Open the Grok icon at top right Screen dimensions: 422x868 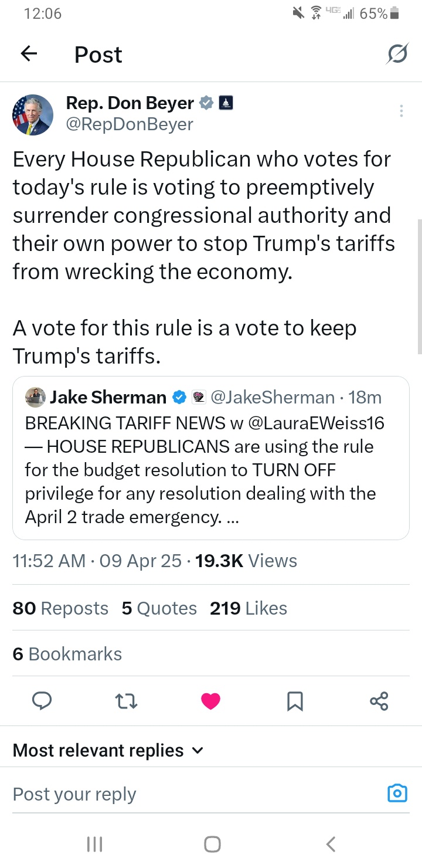(x=397, y=55)
